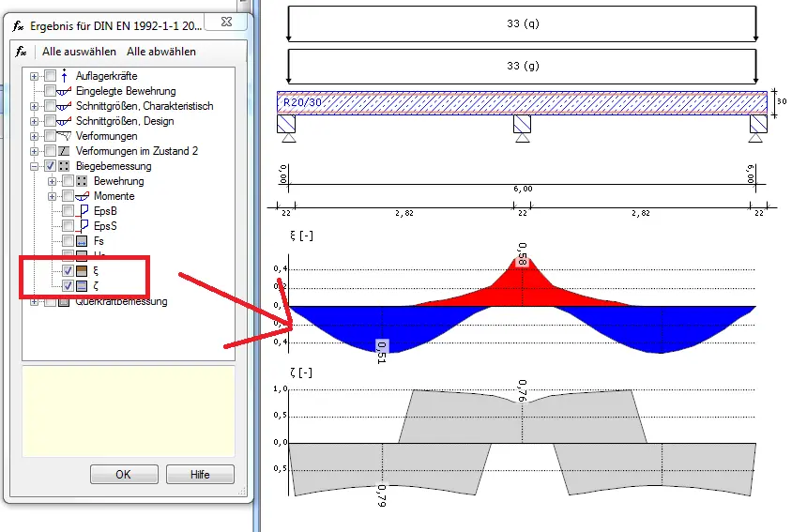Expand the Verformungen im Zustand 2 node
This screenshot has width=807, height=532.
click(x=34, y=151)
